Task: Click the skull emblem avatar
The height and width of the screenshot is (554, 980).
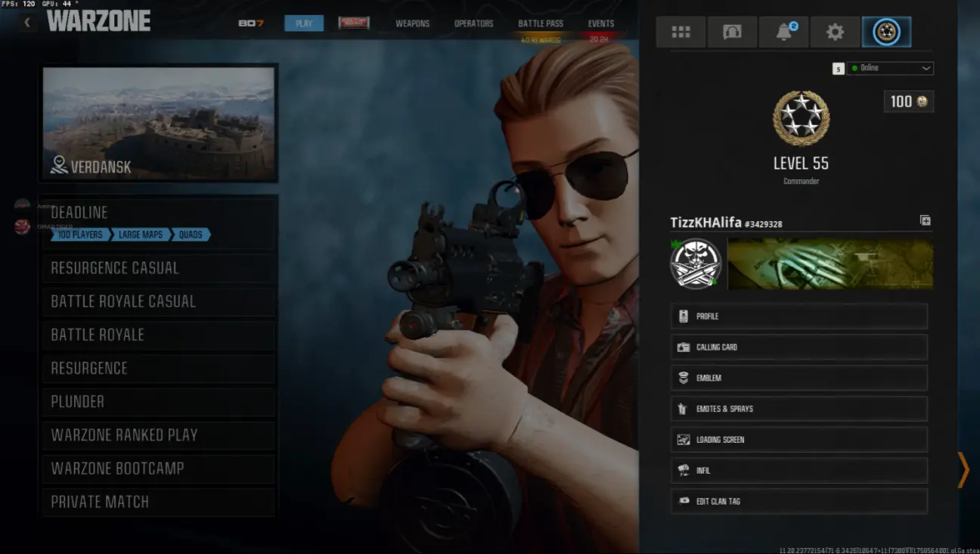Action: pos(696,263)
